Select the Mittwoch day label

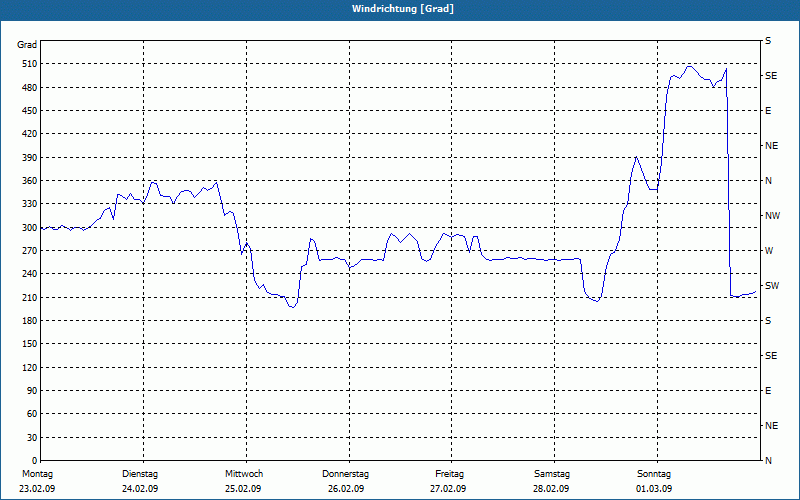244,474
